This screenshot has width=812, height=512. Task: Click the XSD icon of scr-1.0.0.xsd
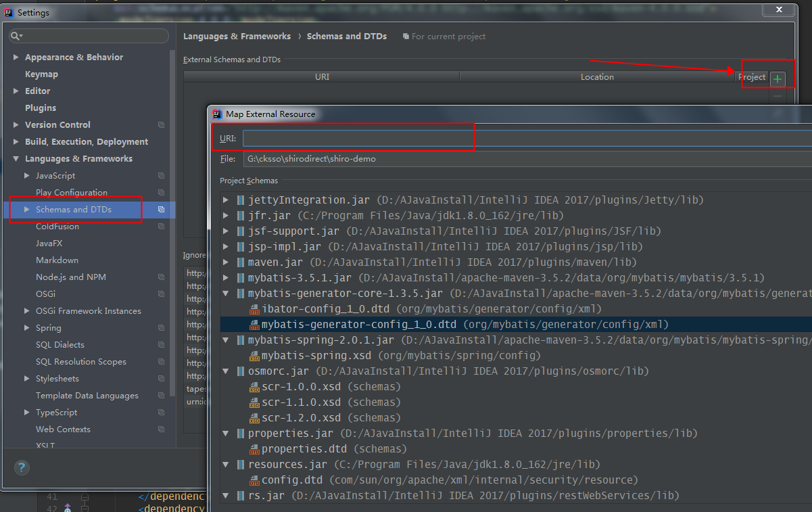(254, 387)
